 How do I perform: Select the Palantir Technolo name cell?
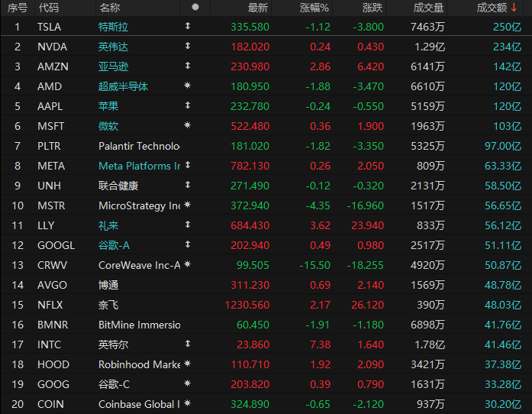[x=139, y=146]
